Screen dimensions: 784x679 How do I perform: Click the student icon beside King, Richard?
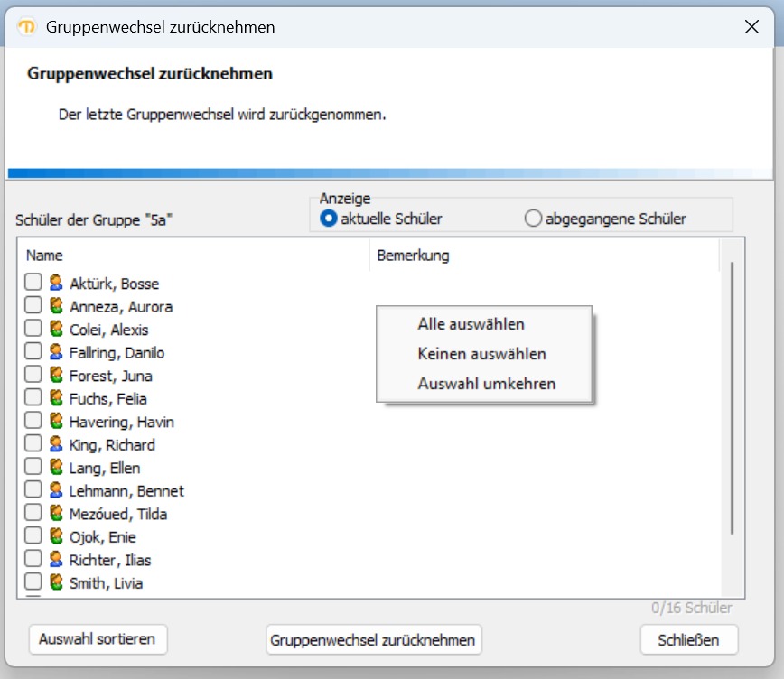56,444
